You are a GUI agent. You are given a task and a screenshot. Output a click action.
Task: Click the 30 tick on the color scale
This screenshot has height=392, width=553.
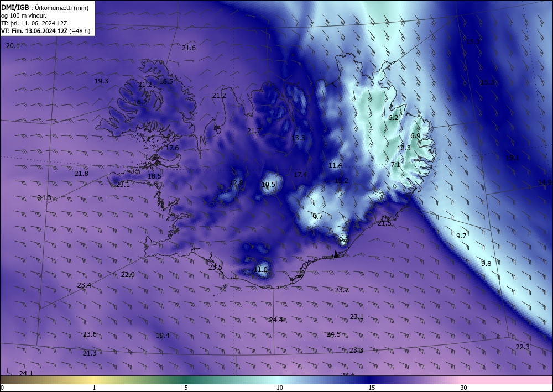click(464, 388)
